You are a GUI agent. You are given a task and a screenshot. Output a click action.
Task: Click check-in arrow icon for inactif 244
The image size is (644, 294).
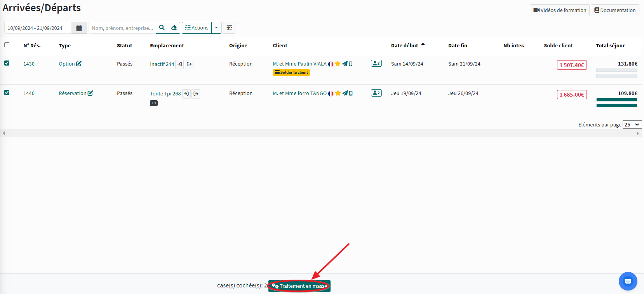(x=179, y=64)
